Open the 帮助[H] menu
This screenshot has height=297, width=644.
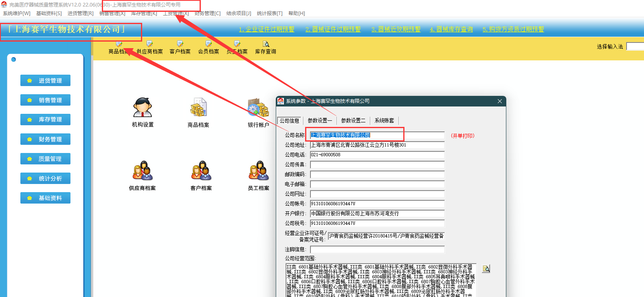point(297,13)
